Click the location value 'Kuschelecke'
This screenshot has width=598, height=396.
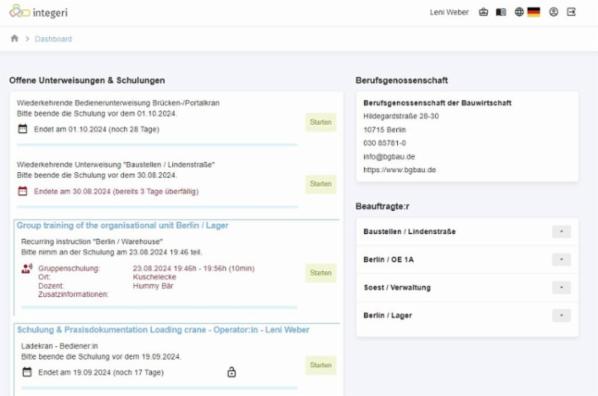point(154,277)
